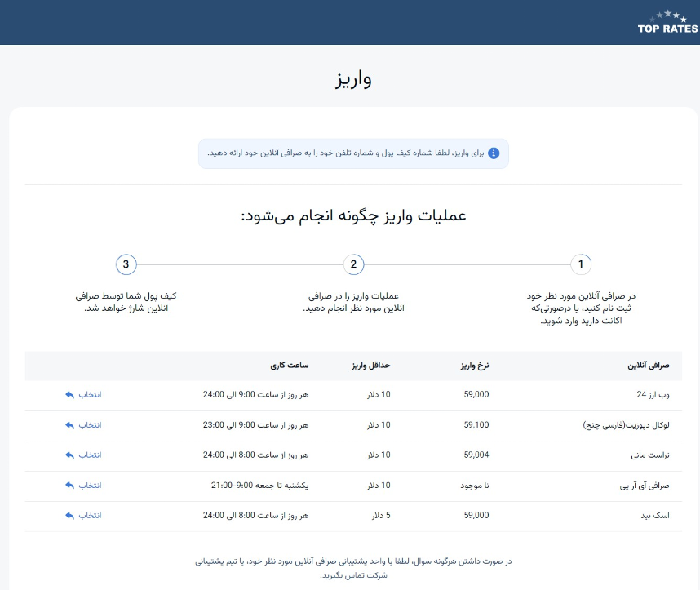Image resolution: width=700 pixels, height=590 pixels.
Task: Click the حداقل واریز column header
Action: click(x=371, y=366)
